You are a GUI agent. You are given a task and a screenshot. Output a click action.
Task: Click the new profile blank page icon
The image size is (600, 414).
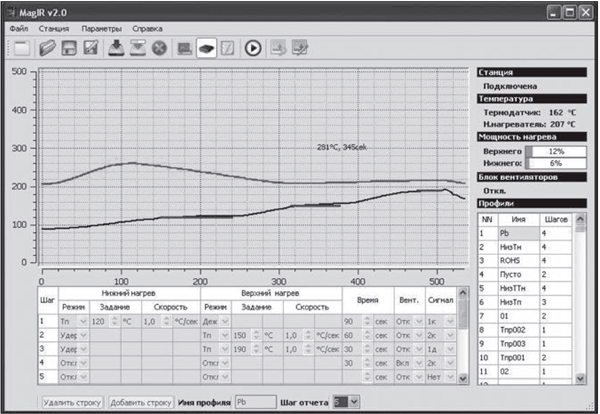coord(22,47)
